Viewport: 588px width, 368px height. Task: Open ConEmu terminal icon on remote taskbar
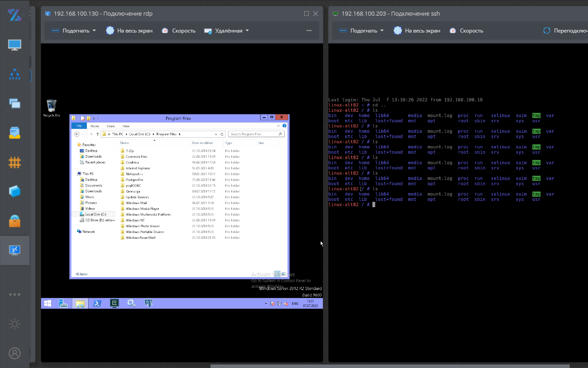tap(114, 303)
